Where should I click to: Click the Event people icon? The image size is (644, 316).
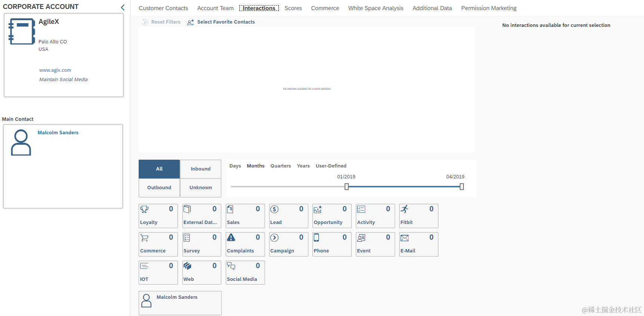point(361,238)
